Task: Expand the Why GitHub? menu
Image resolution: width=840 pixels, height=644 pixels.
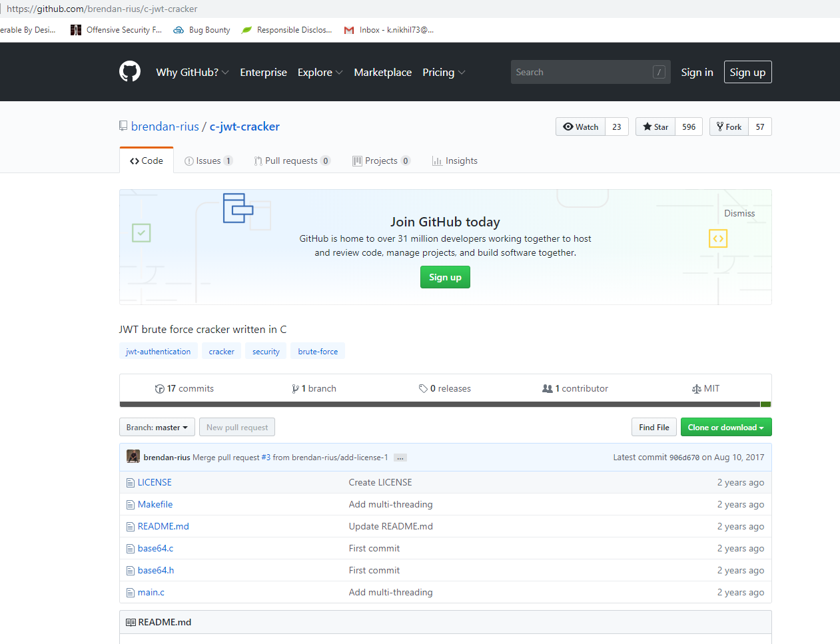Action: [192, 73]
